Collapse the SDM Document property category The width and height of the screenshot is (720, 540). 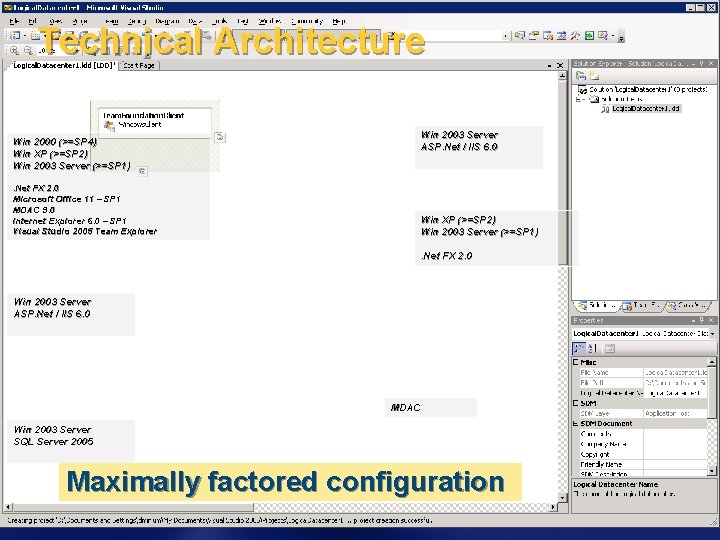click(x=575, y=423)
